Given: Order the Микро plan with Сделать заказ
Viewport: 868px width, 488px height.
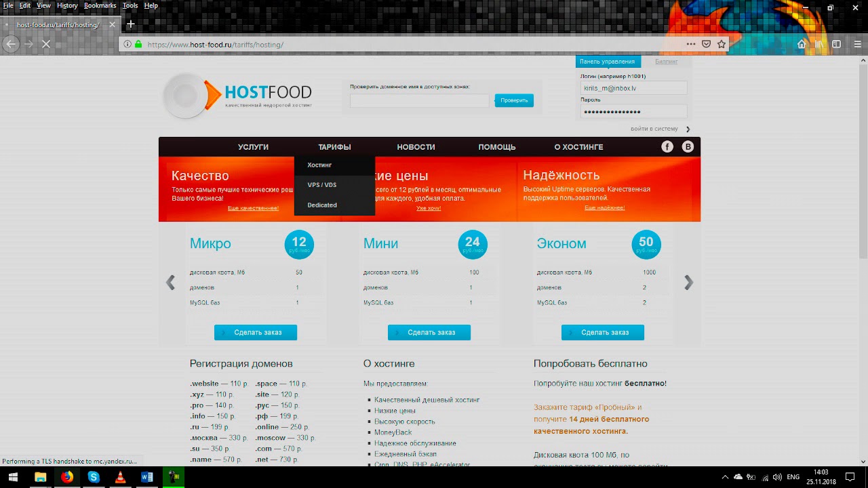Looking at the screenshot, I should pyautogui.click(x=256, y=332).
